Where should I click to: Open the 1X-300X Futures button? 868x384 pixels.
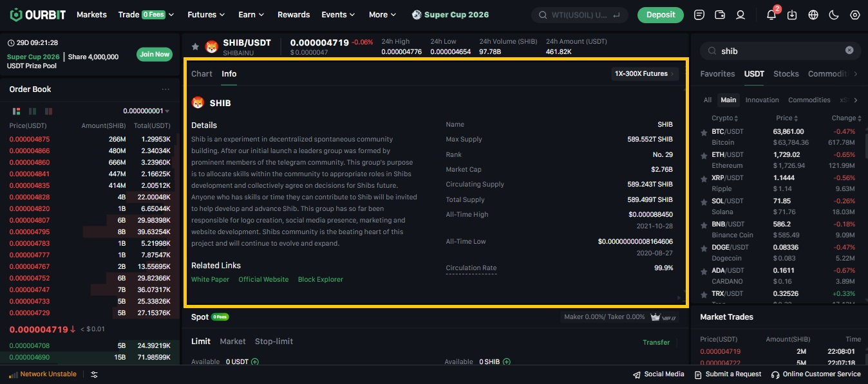(645, 74)
